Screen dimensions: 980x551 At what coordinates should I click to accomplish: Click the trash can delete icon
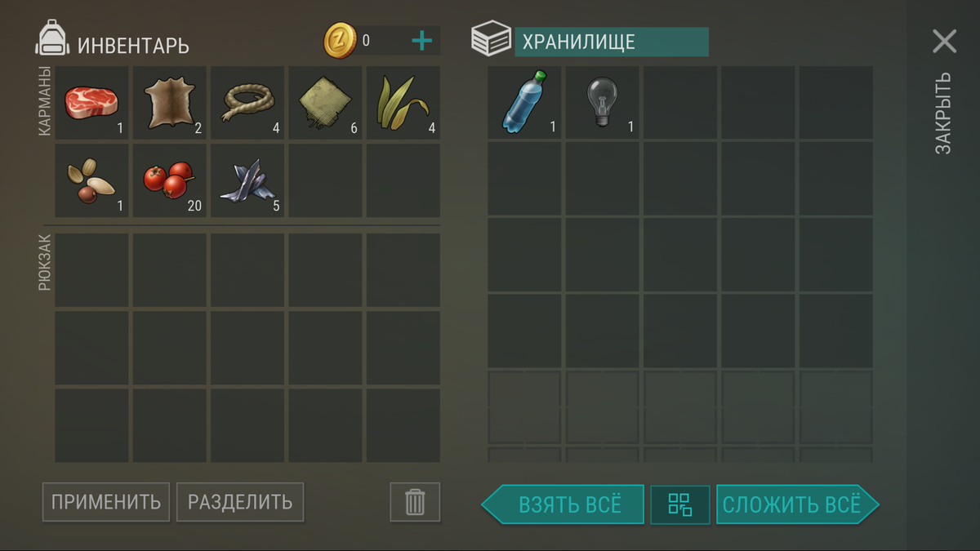coord(415,502)
